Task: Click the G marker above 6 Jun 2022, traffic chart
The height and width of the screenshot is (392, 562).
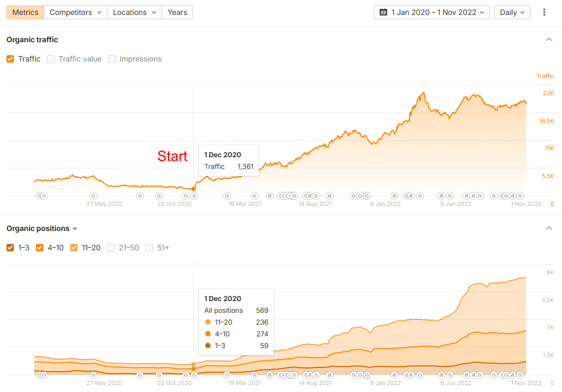Action: click(x=450, y=196)
